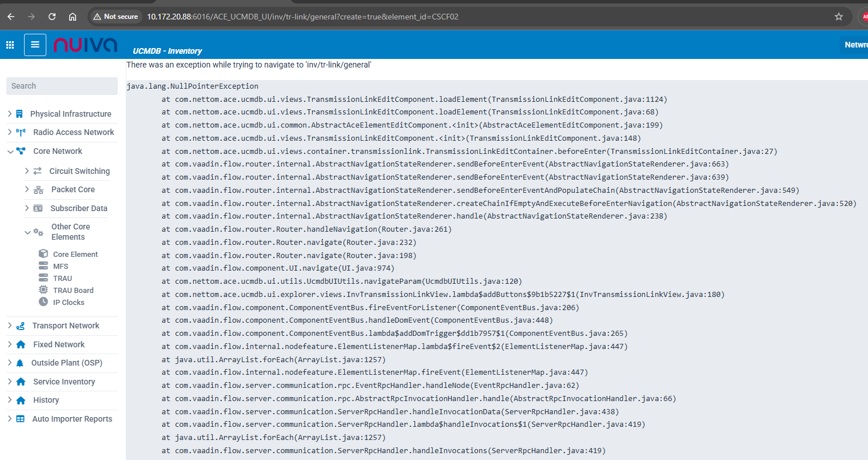Click the hamburger menu toggle button
Image resolution: width=868 pixels, height=460 pixels.
click(35, 45)
